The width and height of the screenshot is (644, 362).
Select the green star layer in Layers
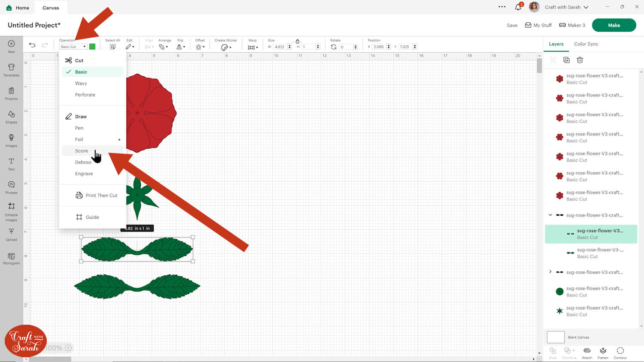(591, 311)
